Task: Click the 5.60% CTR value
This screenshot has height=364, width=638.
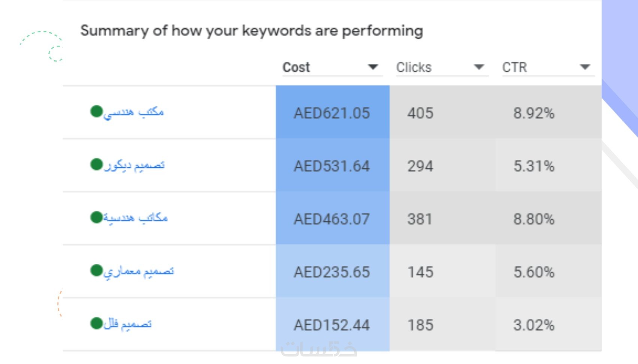Action: point(534,272)
